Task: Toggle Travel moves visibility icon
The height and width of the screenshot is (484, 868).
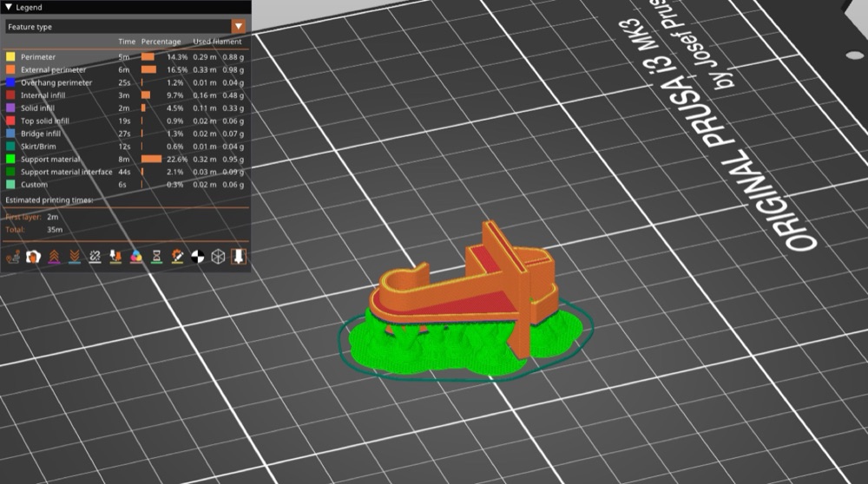Action: point(13,257)
